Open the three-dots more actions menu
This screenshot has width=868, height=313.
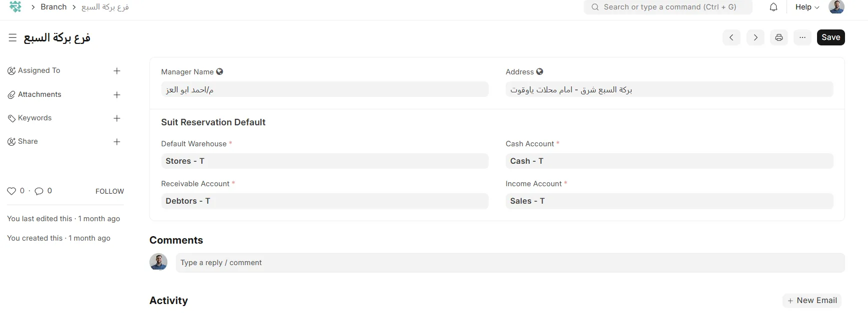[x=802, y=37]
